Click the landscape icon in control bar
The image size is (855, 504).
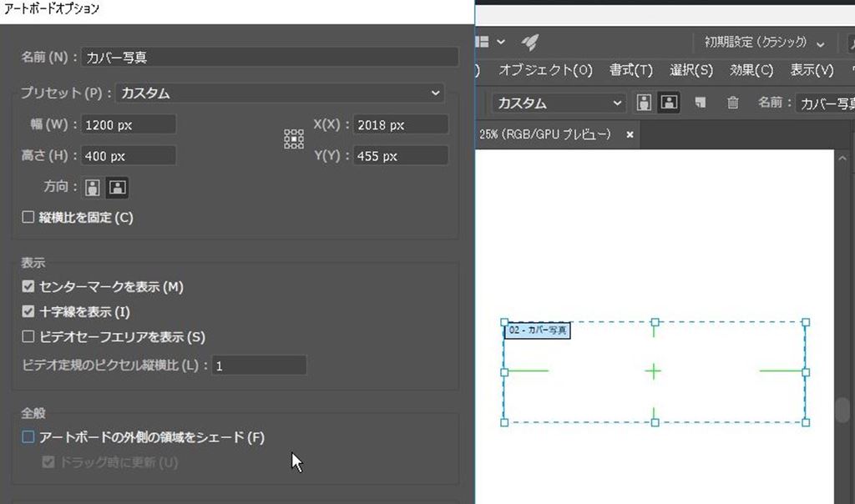click(x=669, y=103)
